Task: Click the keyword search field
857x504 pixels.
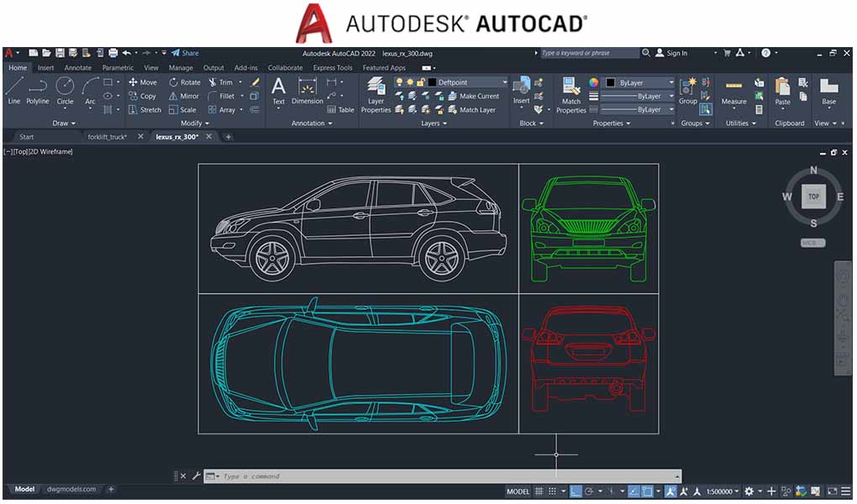Action: point(589,53)
